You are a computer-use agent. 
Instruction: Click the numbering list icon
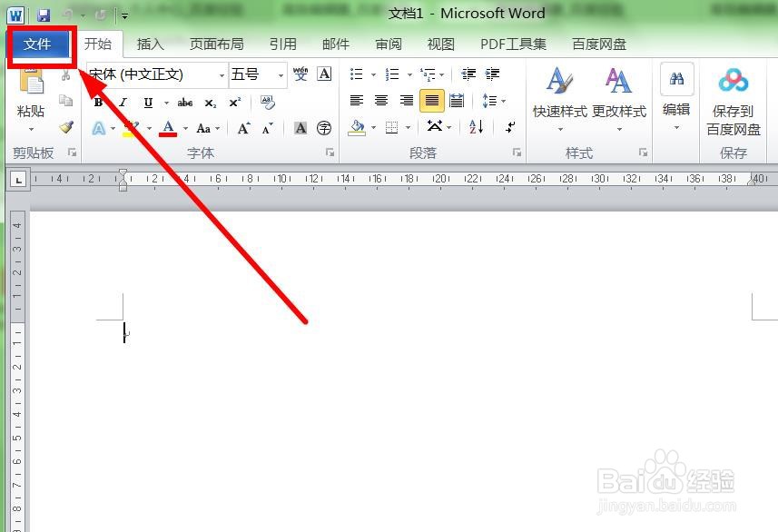coord(392,74)
